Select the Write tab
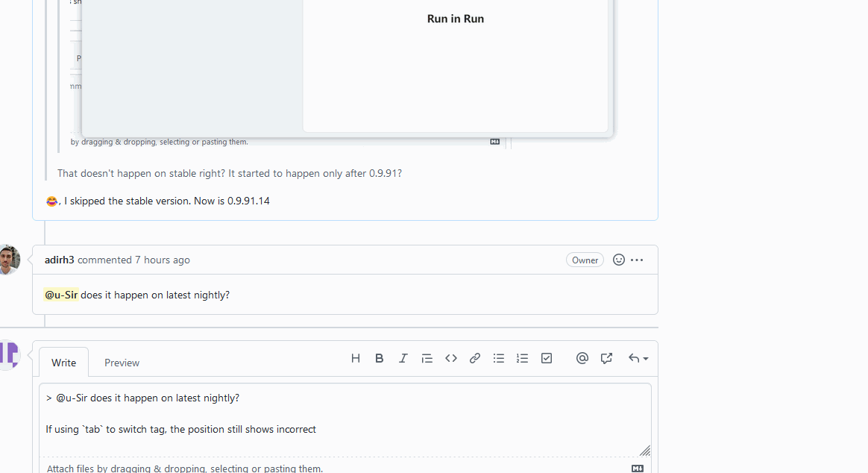Image resolution: width=868 pixels, height=473 pixels. 63,363
